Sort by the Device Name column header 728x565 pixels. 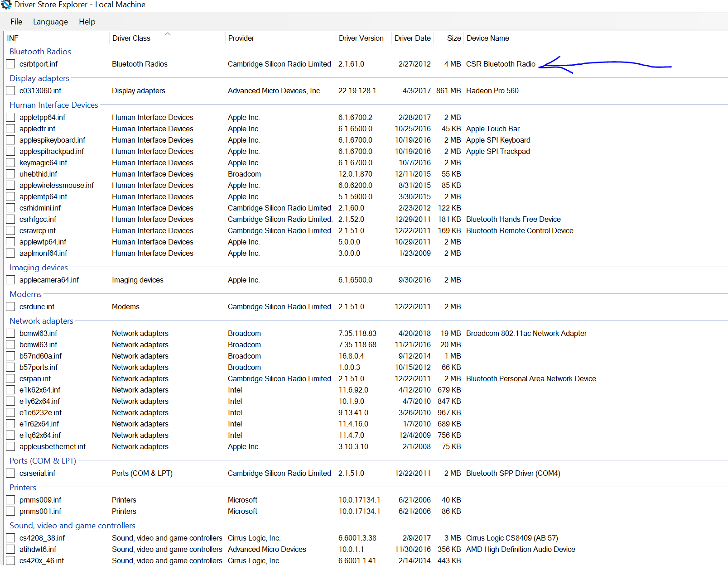pyautogui.click(x=488, y=38)
